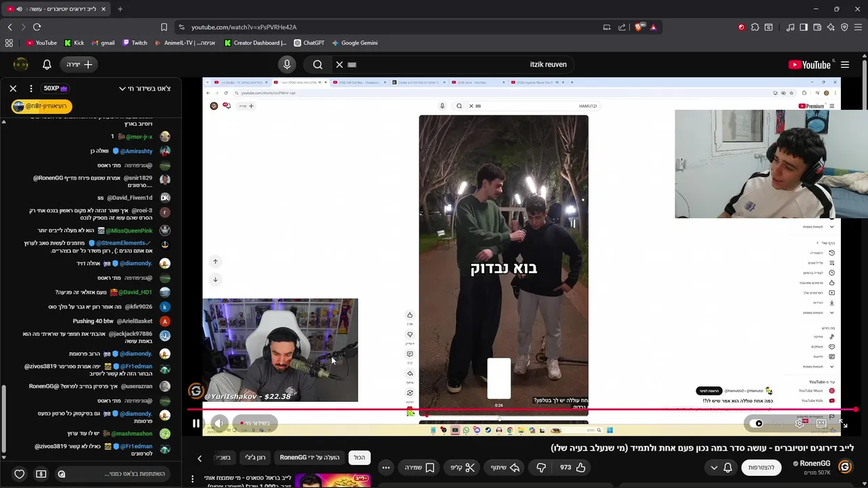Click the live broadcast indicator badge
This screenshot has width=868, height=488.
(x=256, y=424)
